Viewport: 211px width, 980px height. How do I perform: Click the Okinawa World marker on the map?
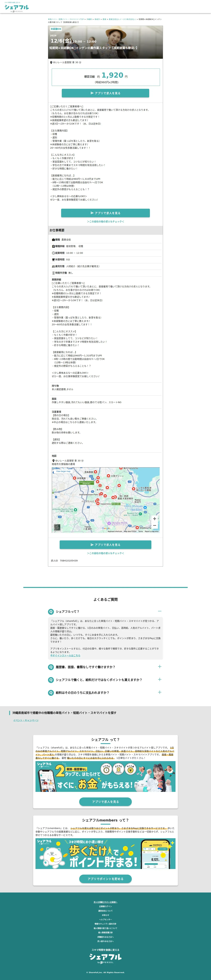point(109,523)
